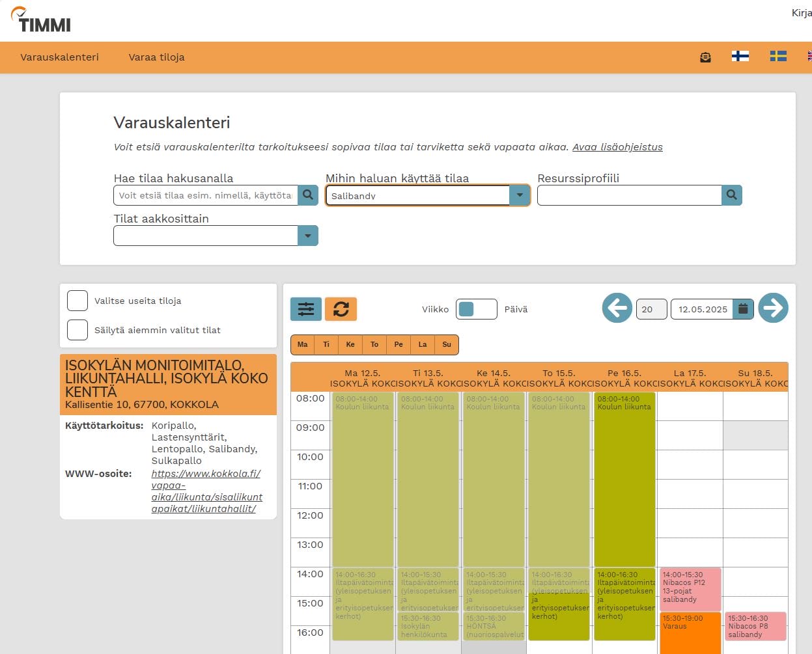Open Tuesday's 08:00-14:00 Koulun liikunta booking
This screenshot has width=812, height=654.
pyautogui.click(x=428, y=479)
